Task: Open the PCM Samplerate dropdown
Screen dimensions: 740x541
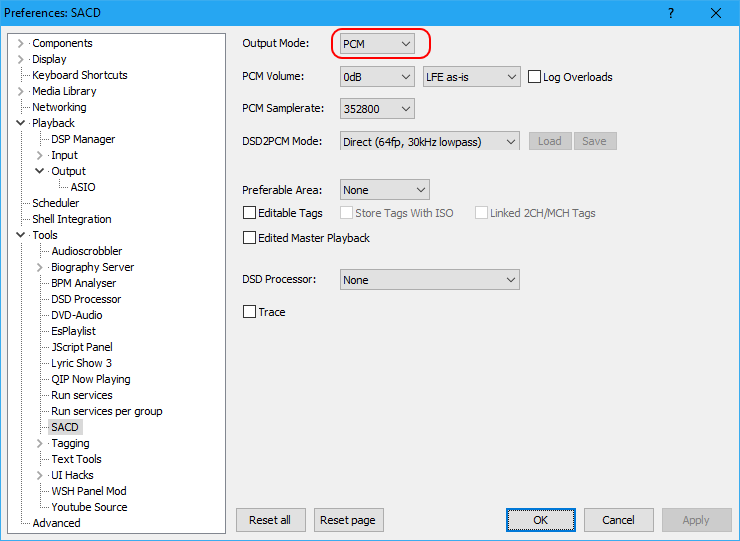Action: pos(377,108)
